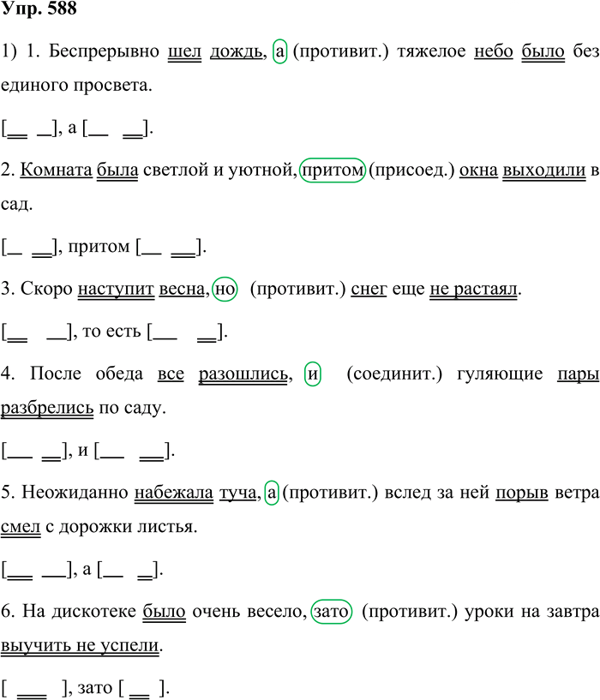The image size is (600, 700).
Task: Click the circled conjunction "притом" in sentence 2
Action: click(333, 171)
